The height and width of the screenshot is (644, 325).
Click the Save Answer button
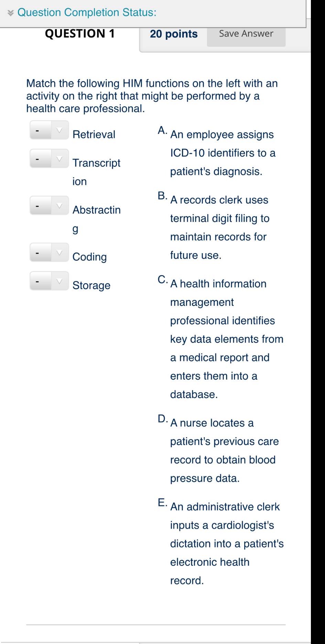[246, 34]
